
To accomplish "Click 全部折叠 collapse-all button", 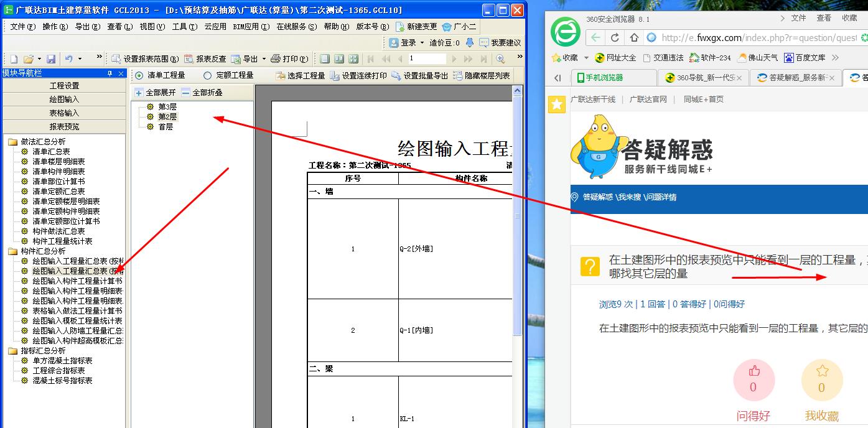I will [202, 92].
